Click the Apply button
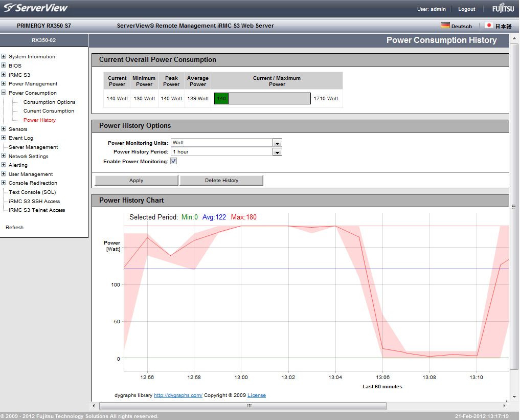 (x=137, y=180)
